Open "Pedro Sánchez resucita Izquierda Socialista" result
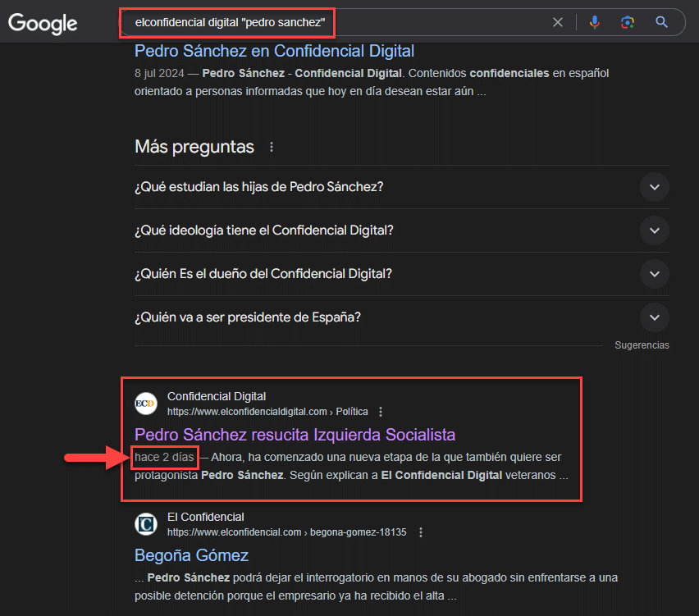The height and width of the screenshot is (616, 699). pos(295,435)
